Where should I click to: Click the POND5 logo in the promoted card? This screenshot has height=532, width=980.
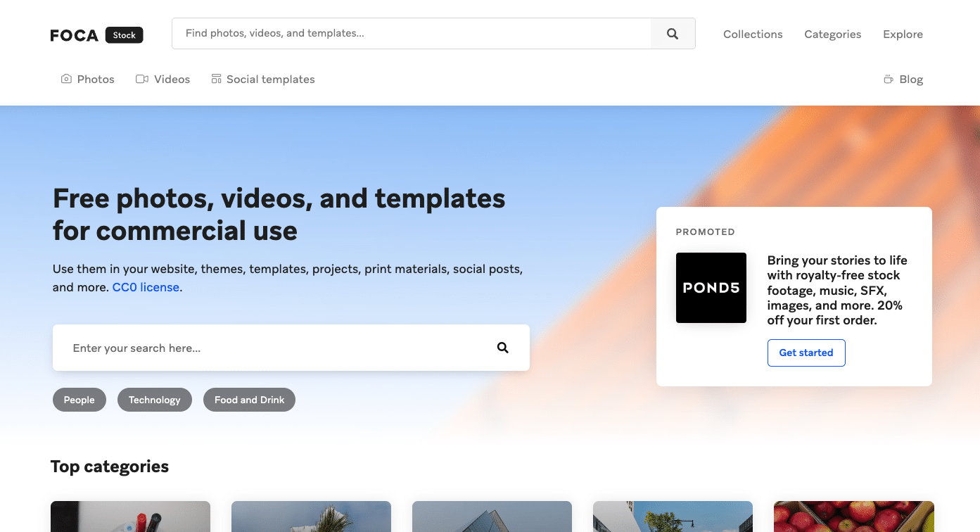[711, 288]
